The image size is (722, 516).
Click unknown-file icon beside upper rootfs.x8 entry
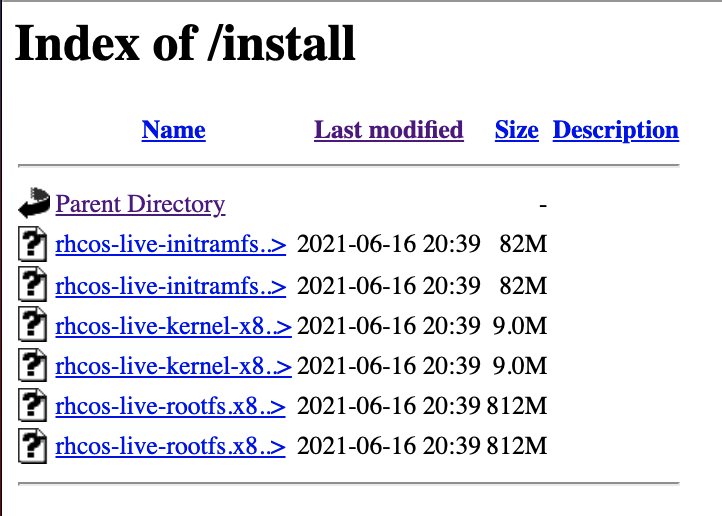pos(32,405)
